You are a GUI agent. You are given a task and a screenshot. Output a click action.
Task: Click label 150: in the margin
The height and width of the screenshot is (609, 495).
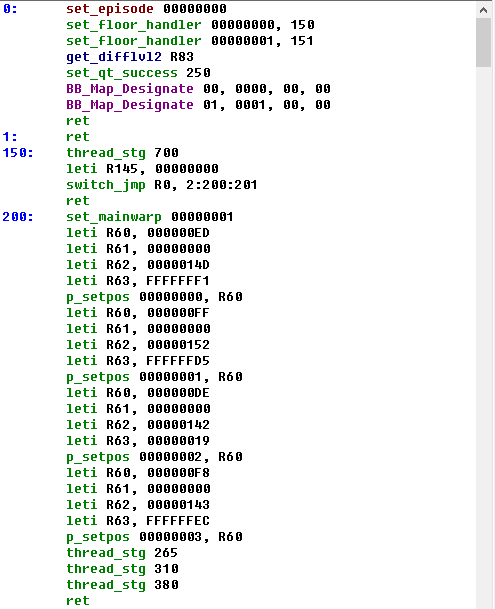[x=18, y=153]
